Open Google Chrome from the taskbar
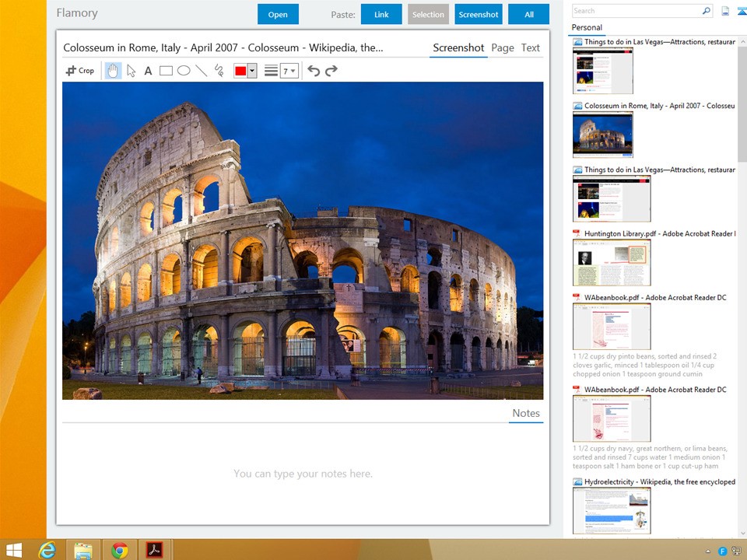Viewport: 747px width, 560px height. [120, 550]
